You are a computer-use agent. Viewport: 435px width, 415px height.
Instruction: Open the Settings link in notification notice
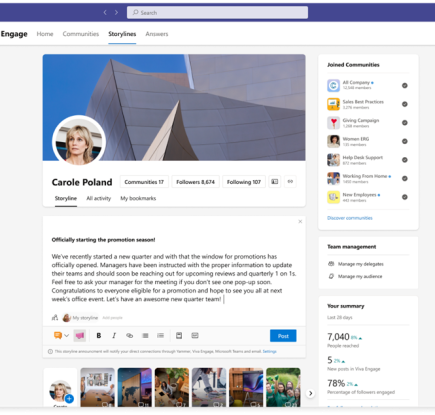[x=269, y=351]
